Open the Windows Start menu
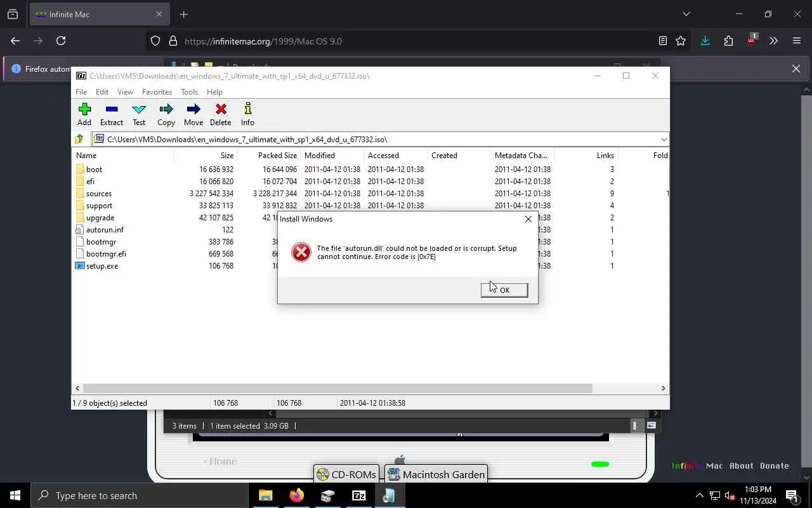 click(15, 495)
